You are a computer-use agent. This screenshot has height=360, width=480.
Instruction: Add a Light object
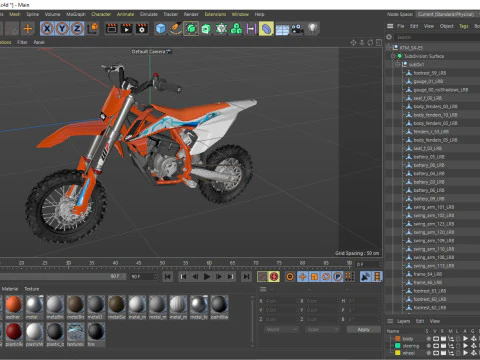tap(312, 28)
